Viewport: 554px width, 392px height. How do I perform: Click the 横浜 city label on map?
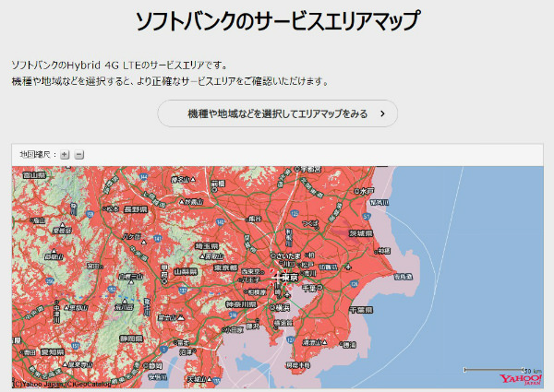[x=283, y=308]
